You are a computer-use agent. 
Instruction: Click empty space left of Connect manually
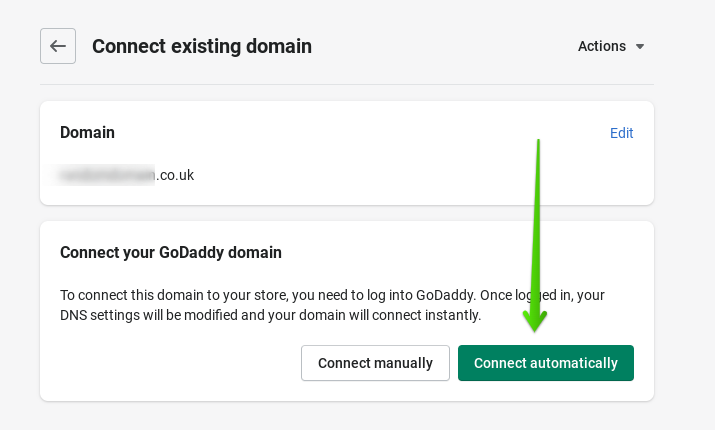(170, 363)
